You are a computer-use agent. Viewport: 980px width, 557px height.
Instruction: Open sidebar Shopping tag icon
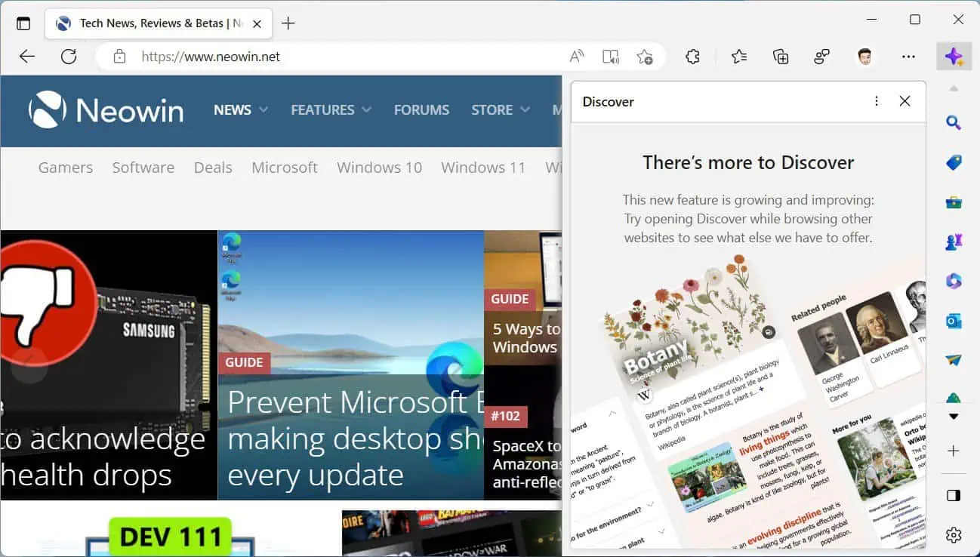[x=954, y=162]
